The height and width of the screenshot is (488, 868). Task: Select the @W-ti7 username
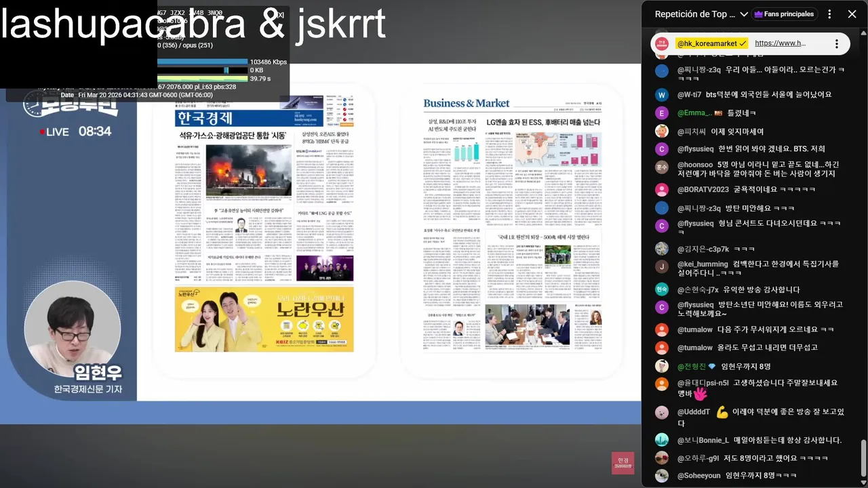690,95
